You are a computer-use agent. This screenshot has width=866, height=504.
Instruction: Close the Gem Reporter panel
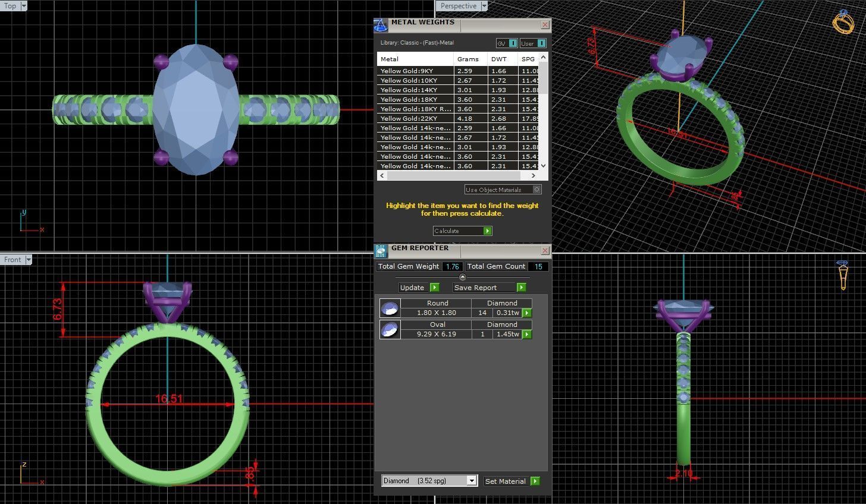point(545,250)
